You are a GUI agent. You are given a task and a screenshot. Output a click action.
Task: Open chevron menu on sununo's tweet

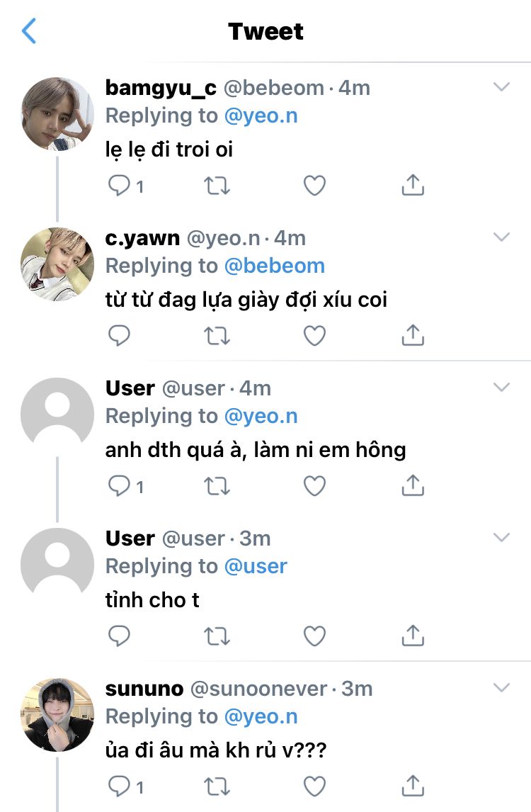pyautogui.click(x=501, y=687)
